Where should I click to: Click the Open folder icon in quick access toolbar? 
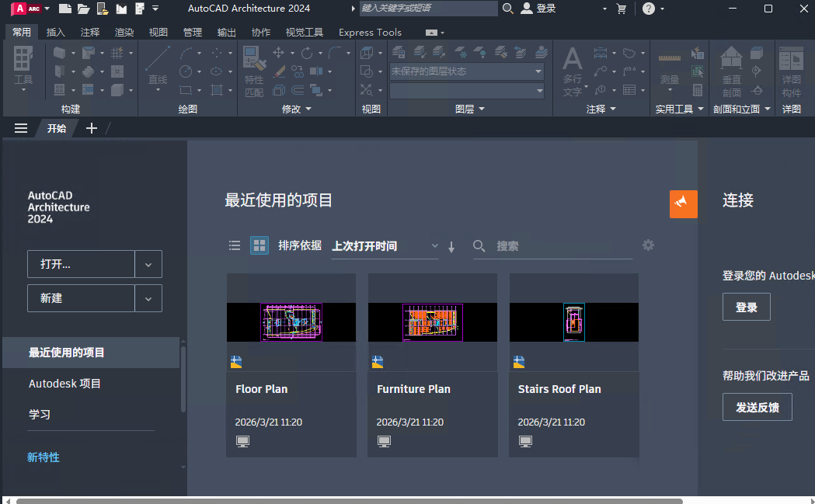coord(84,9)
